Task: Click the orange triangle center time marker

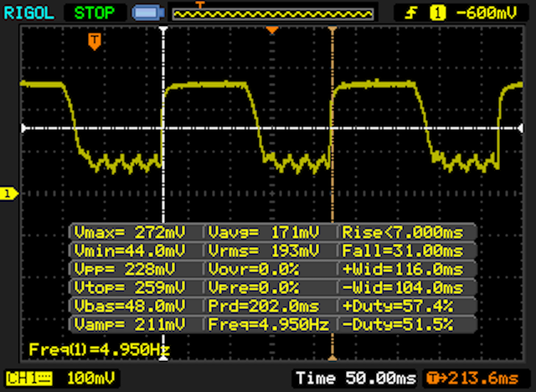Action: click(x=272, y=30)
